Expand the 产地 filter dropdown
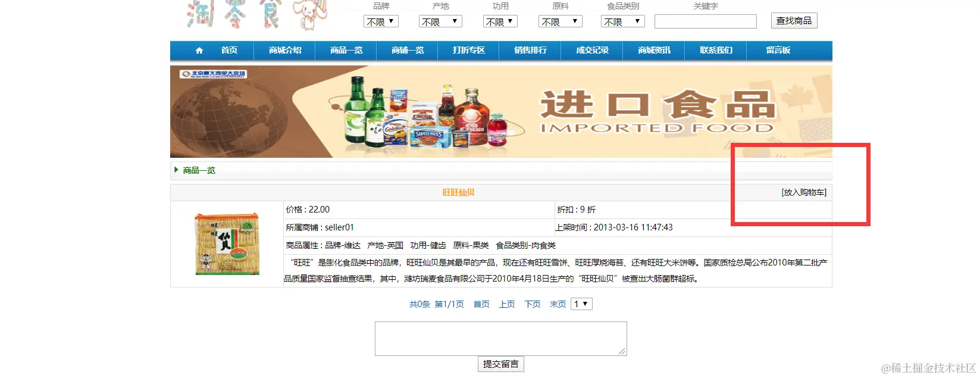980x378 pixels. coord(440,21)
